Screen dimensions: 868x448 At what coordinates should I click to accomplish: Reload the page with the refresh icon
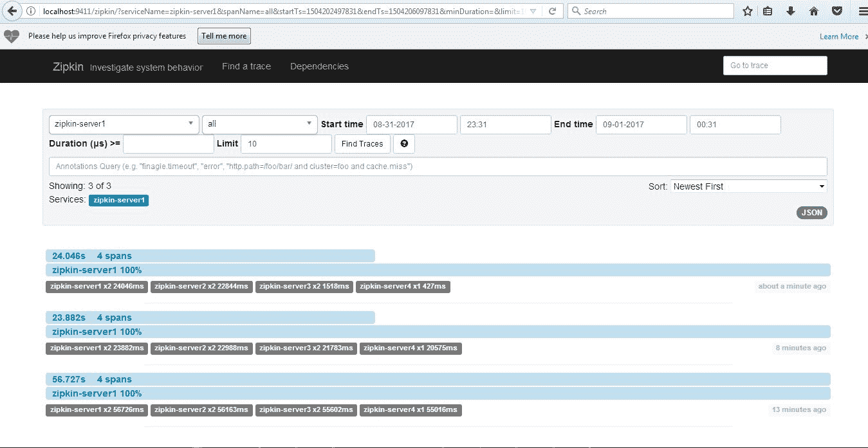pyautogui.click(x=553, y=11)
